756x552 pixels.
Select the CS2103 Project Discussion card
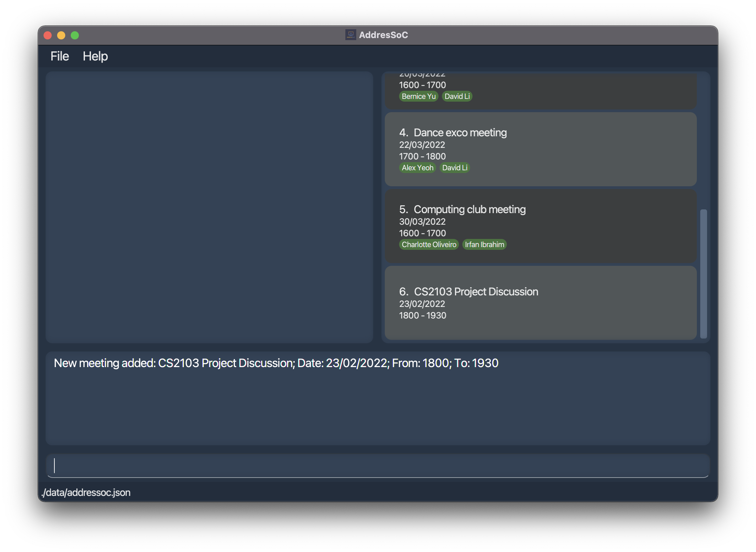[540, 303]
